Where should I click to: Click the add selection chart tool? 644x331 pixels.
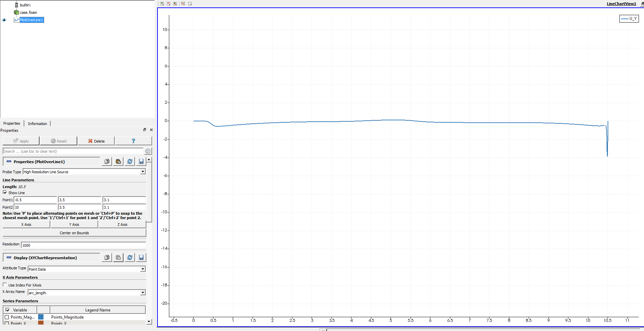[162, 4]
